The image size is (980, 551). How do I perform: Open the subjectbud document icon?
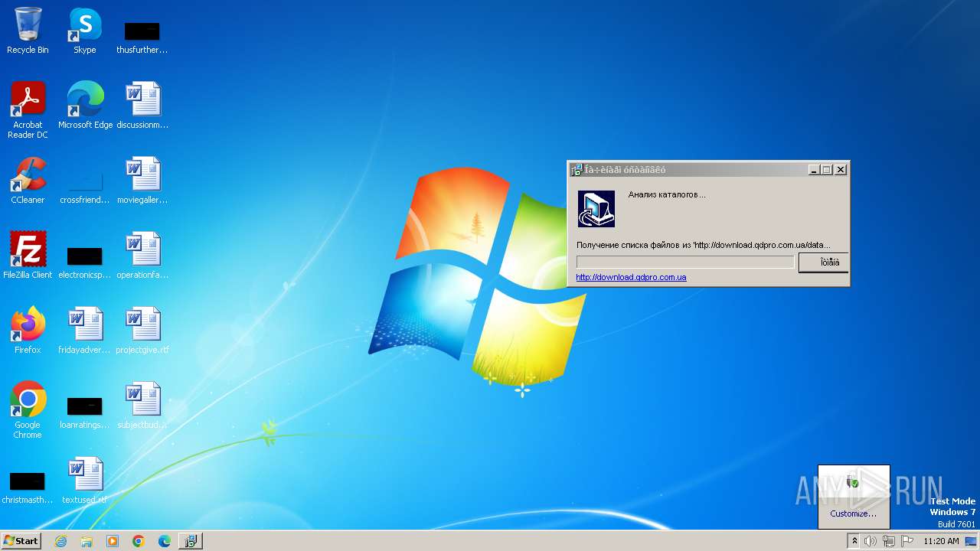[x=142, y=405]
